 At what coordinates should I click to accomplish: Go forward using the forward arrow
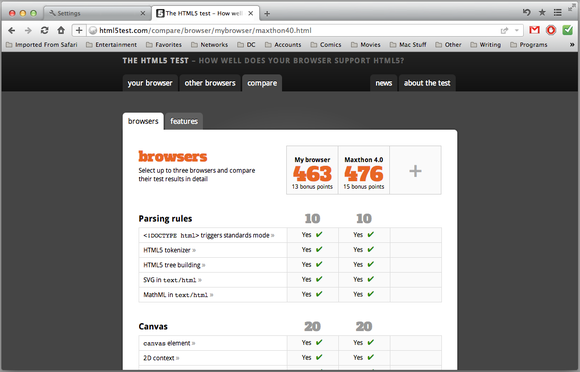coord(28,30)
